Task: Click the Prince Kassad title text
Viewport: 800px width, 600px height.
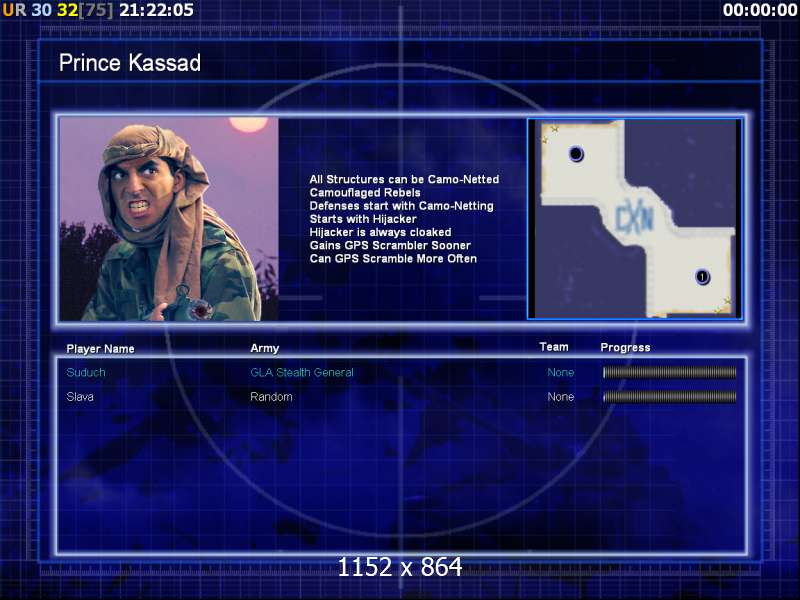Action: coord(130,63)
